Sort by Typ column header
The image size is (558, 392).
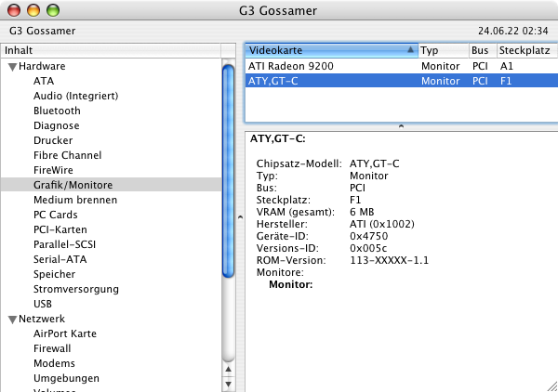point(444,50)
